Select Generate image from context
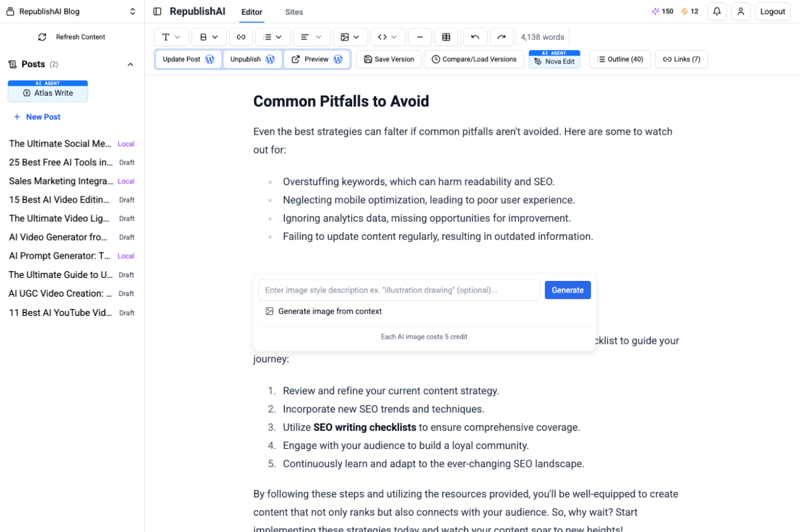Image resolution: width=806 pixels, height=532 pixels. click(x=324, y=311)
